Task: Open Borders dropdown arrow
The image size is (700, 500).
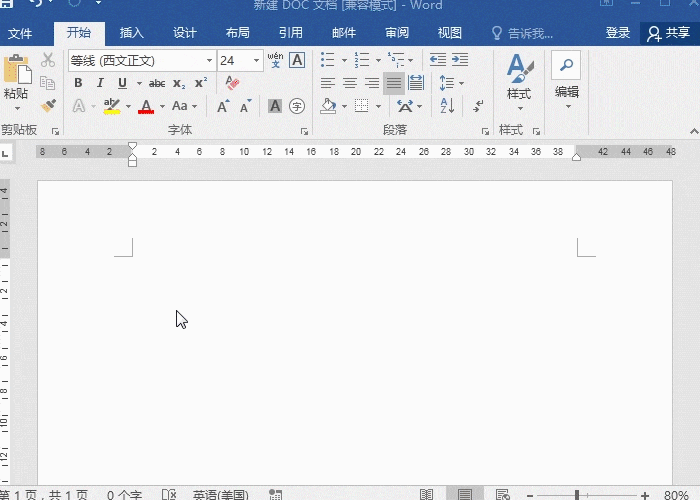Action: point(379,106)
